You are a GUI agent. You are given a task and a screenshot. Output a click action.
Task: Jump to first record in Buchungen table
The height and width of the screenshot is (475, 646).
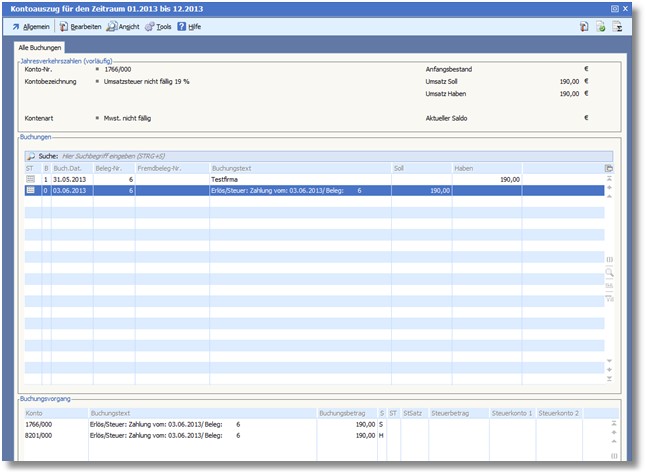click(609, 178)
